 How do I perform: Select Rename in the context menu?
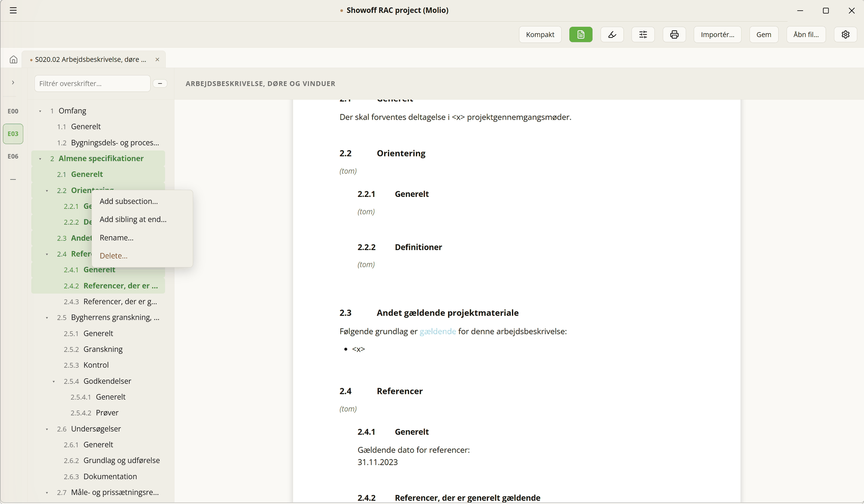point(142,238)
